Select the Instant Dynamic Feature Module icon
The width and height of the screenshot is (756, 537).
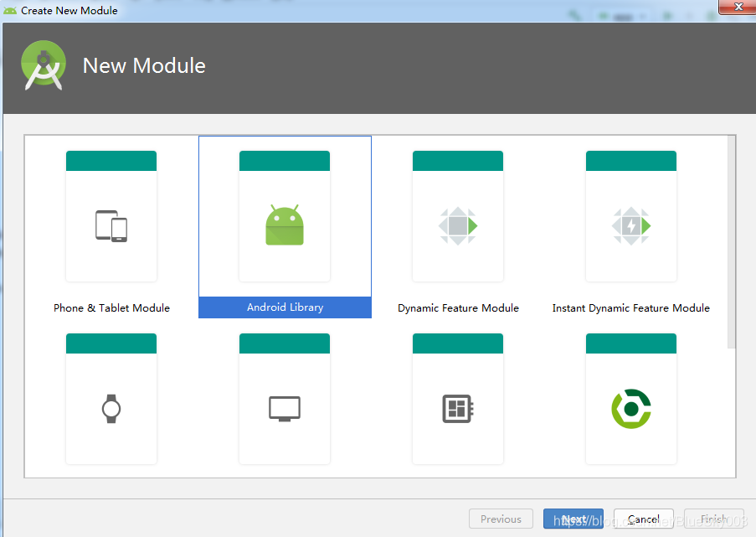point(631,226)
